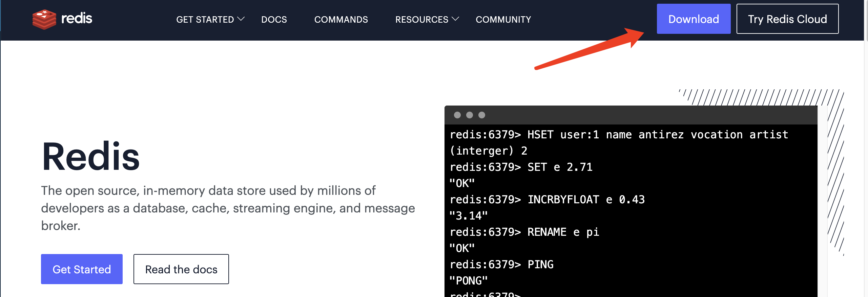Click the "(interger) 2" output line
This screenshot has height=297, width=868.
[488, 151]
